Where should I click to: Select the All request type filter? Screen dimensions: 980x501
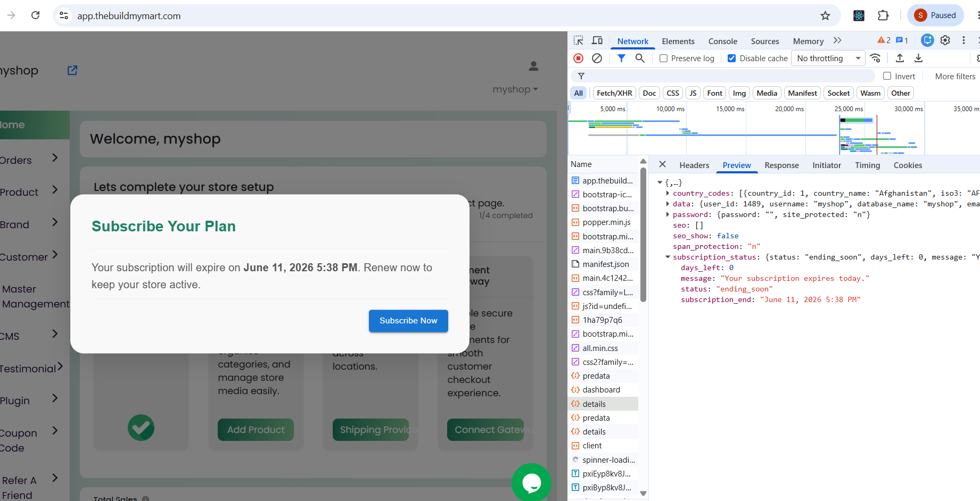pos(579,93)
